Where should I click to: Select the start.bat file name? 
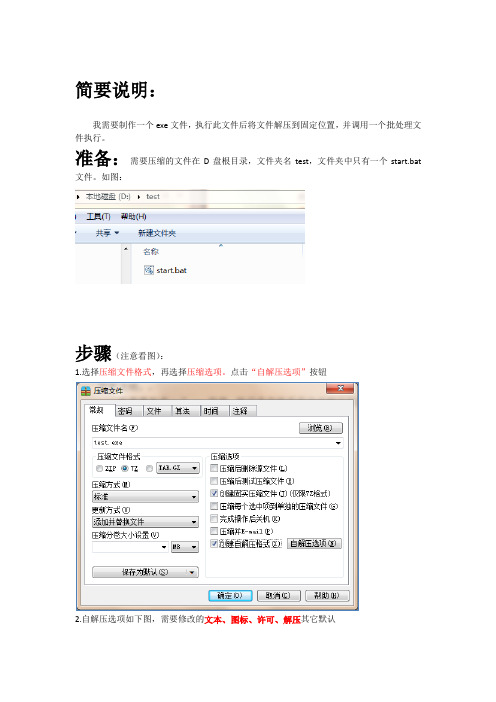coord(171,270)
